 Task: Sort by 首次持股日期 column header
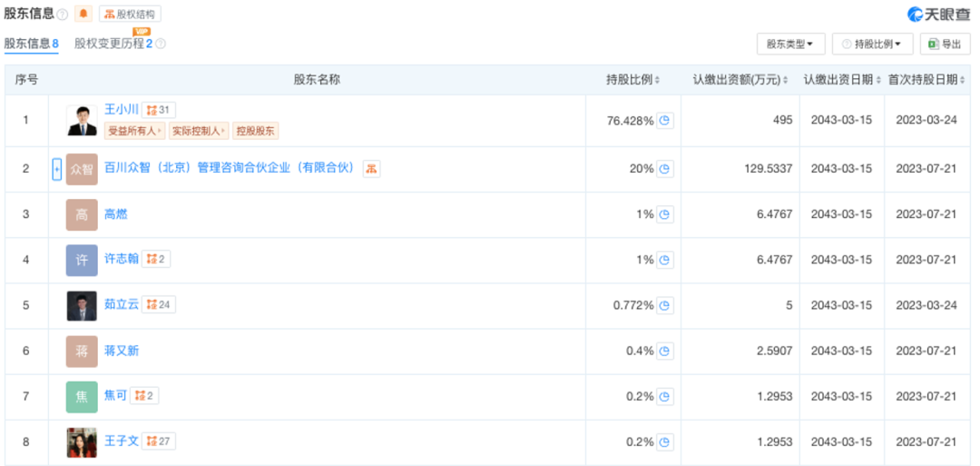(x=925, y=80)
